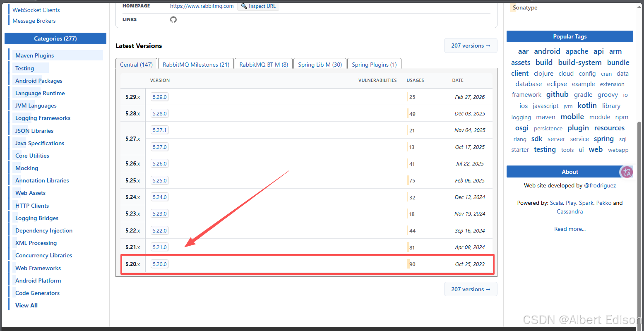Open the Testing category
This screenshot has height=331, width=644.
(25, 68)
